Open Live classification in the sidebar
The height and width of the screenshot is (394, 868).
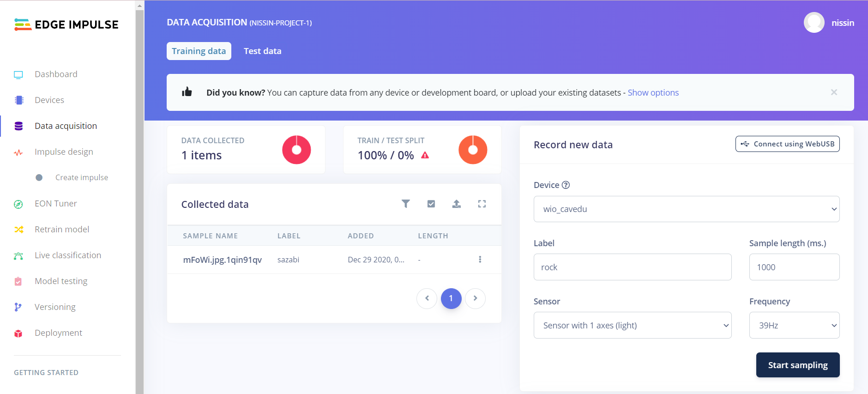point(68,255)
